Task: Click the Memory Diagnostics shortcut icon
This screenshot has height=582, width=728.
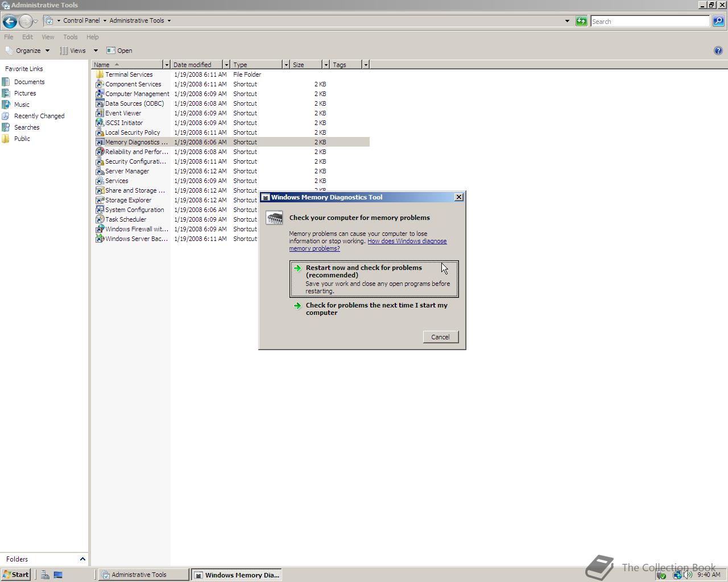Action: coord(100,142)
